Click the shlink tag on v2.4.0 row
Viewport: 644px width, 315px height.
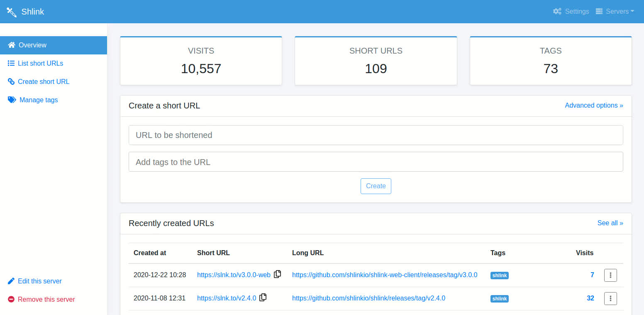(500, 299)
